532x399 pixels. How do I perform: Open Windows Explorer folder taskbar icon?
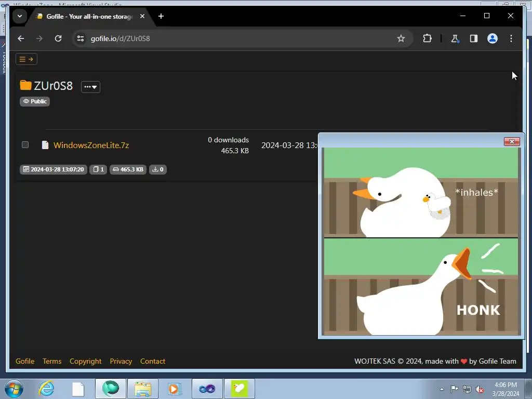tap(143, 389)
